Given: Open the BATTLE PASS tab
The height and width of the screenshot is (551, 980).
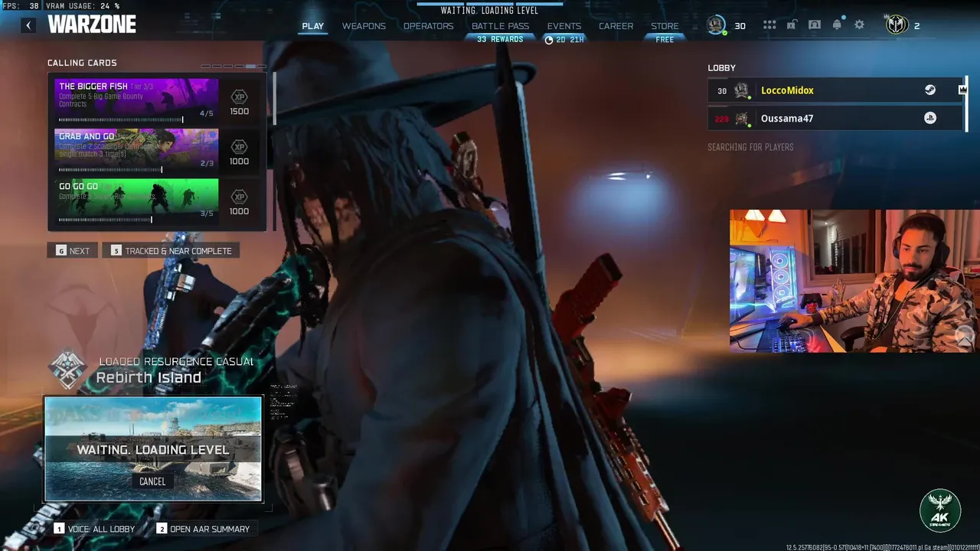Looking at the screenshot, I should pyautogui.click(x=500, y=26).
